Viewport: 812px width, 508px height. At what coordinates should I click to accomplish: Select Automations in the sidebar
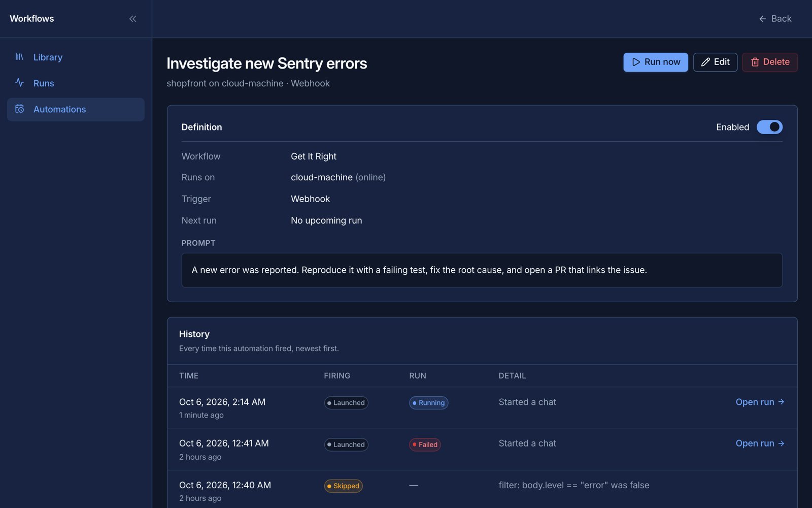click(76, 109)
